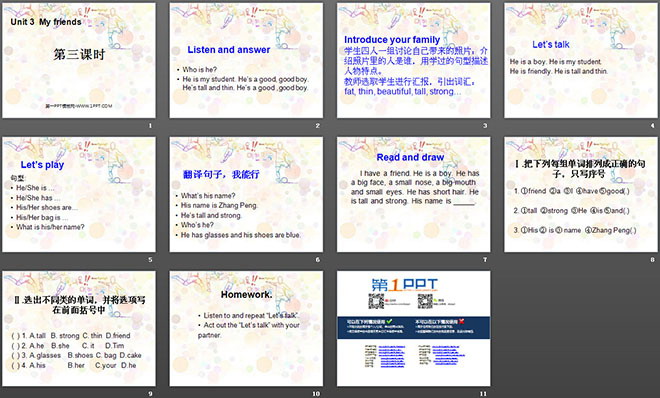Click the Homework heading text
Image resolution: width=660 pixels, height=398 pixels.
click(x=246, y=295)
